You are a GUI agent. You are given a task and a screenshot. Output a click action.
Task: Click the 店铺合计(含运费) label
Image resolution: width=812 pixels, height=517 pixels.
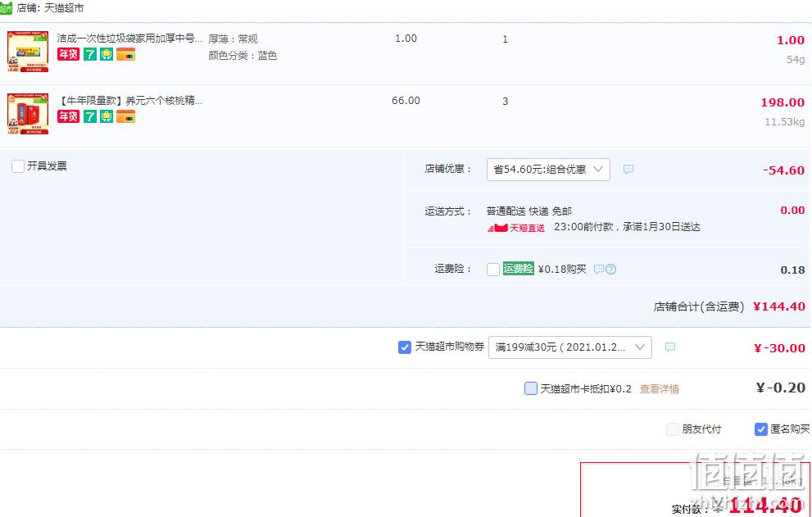[699, 306]
